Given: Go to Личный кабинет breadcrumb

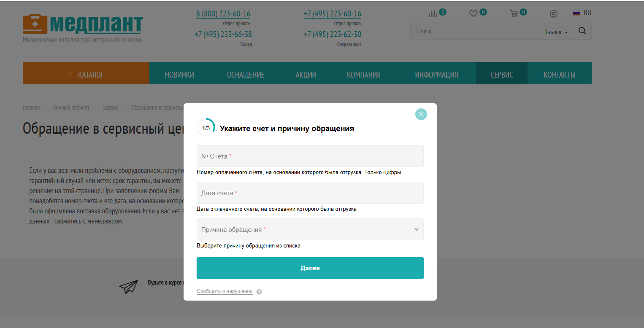Looking at the screenshot, I should [71, 108].
